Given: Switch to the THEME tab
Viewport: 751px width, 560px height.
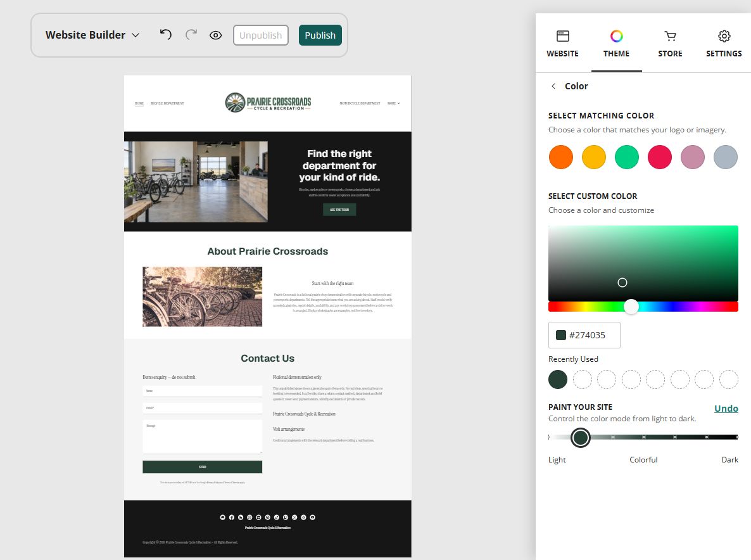Looking at the screenshot, I should [x=616, y=44].
